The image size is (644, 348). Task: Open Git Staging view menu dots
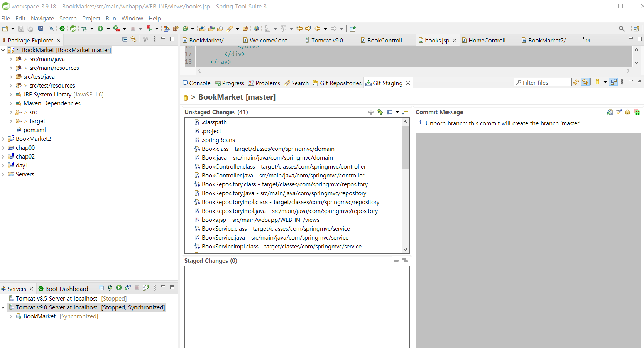pos(622,82)
